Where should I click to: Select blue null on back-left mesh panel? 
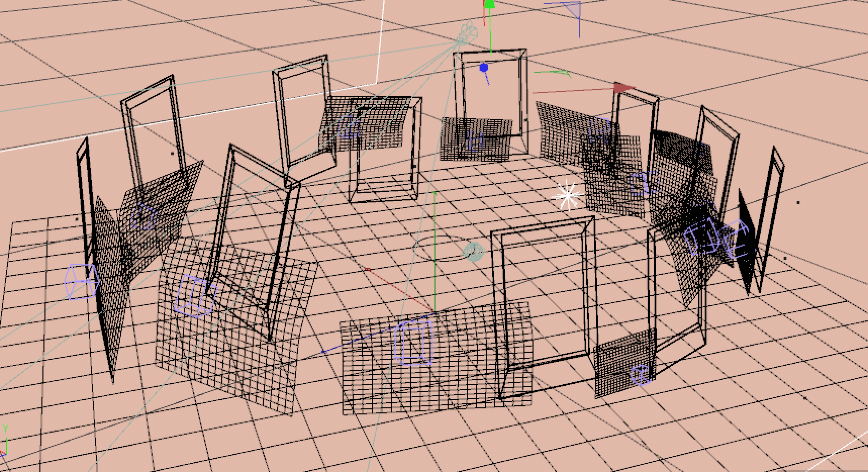(349, 127)
